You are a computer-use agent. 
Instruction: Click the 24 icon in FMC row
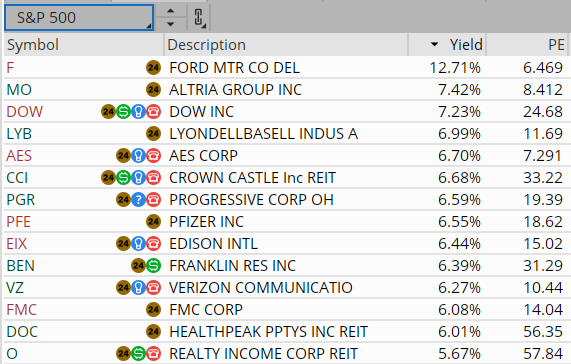click(x=153, y=310)
